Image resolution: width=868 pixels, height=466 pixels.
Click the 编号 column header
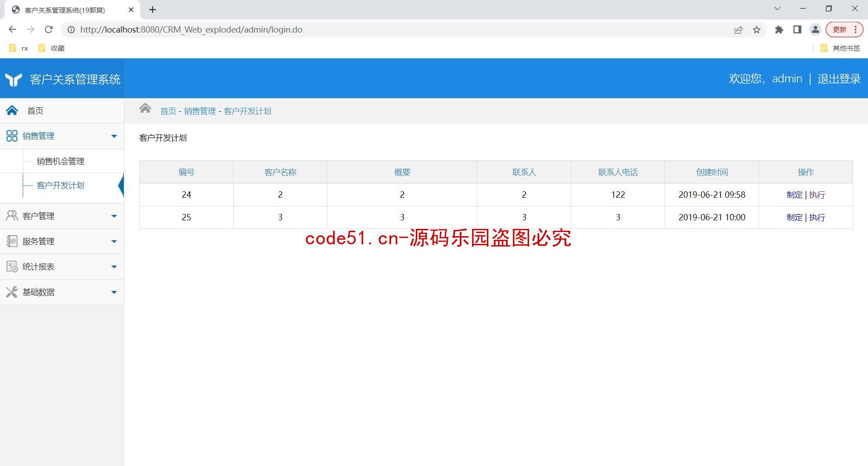pos(186,172)
